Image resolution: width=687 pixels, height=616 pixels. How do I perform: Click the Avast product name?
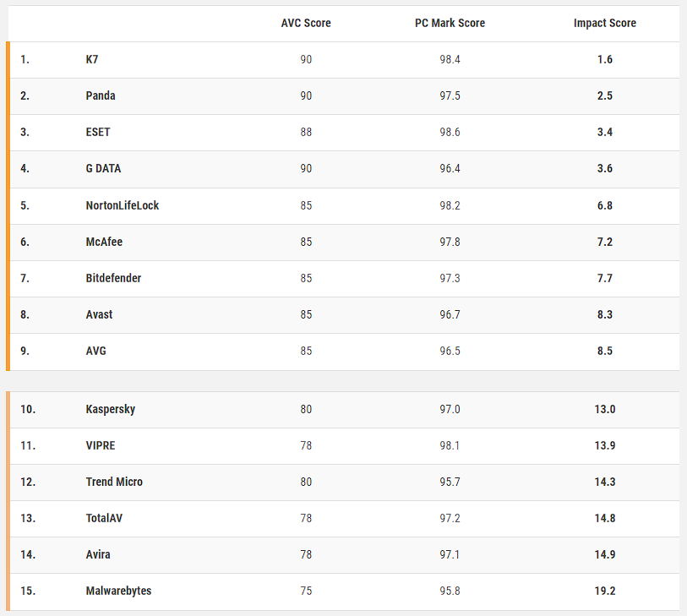99,314
